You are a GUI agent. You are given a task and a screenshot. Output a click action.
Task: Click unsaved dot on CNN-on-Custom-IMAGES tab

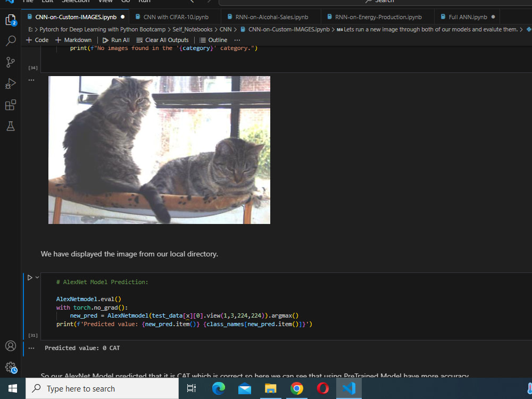coord(123,17)
